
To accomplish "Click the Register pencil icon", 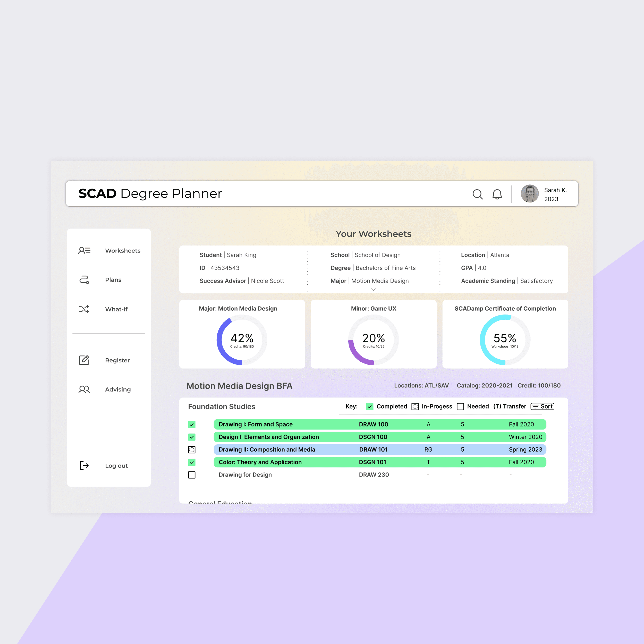I will (84, 360).
